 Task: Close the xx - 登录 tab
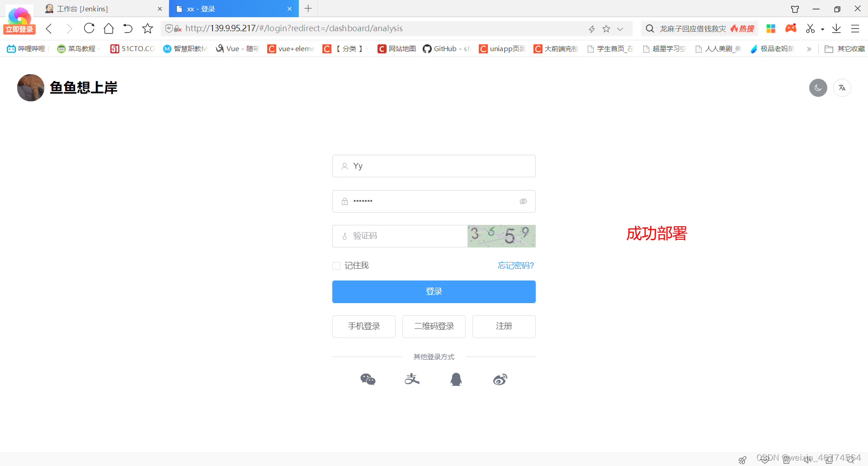[x=289, y=9]
